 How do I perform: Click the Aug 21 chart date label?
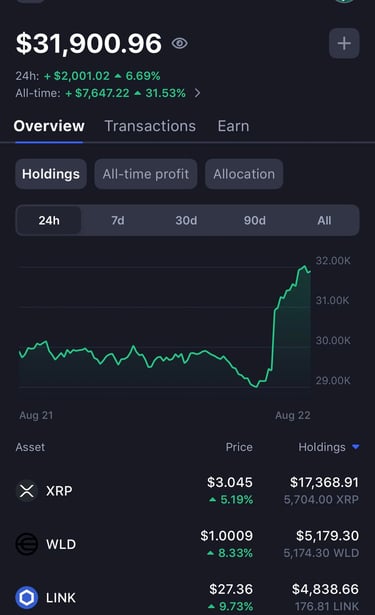(36, 415)
